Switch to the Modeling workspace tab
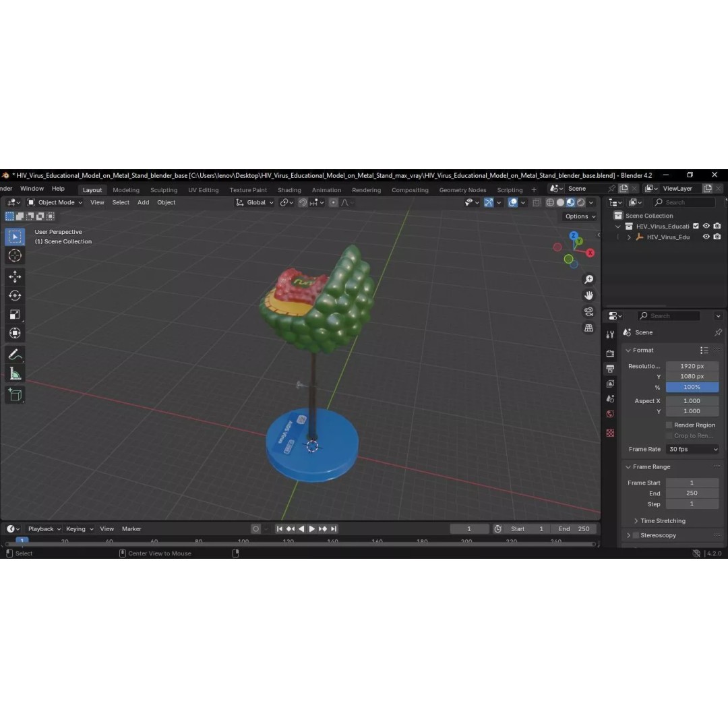Screen dimensions: 728x728 pyautogui.click(x=126, y=190)
